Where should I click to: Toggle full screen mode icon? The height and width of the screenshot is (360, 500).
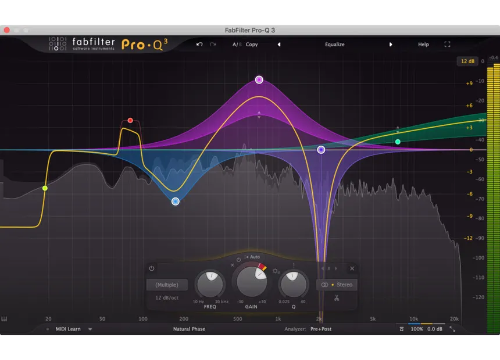pos(447,44)
